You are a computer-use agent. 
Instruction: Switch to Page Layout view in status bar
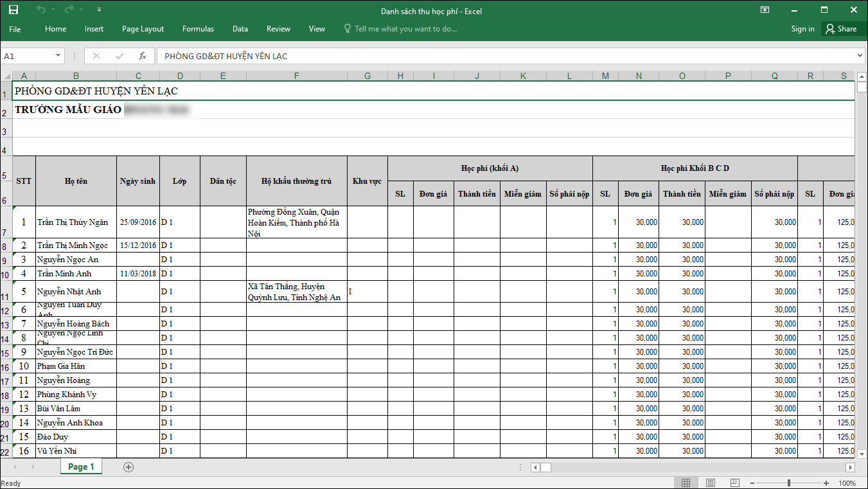pyautogui.click(x=711, y=483)
